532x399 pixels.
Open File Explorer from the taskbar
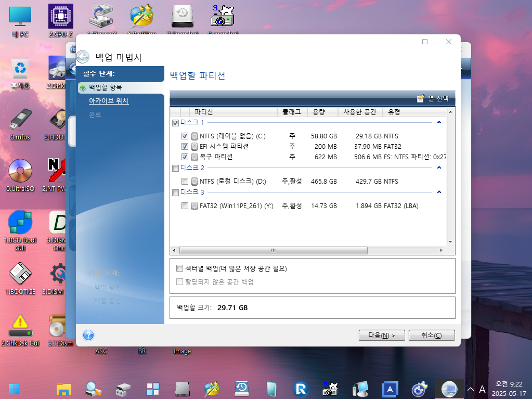[x=64, y=389]
